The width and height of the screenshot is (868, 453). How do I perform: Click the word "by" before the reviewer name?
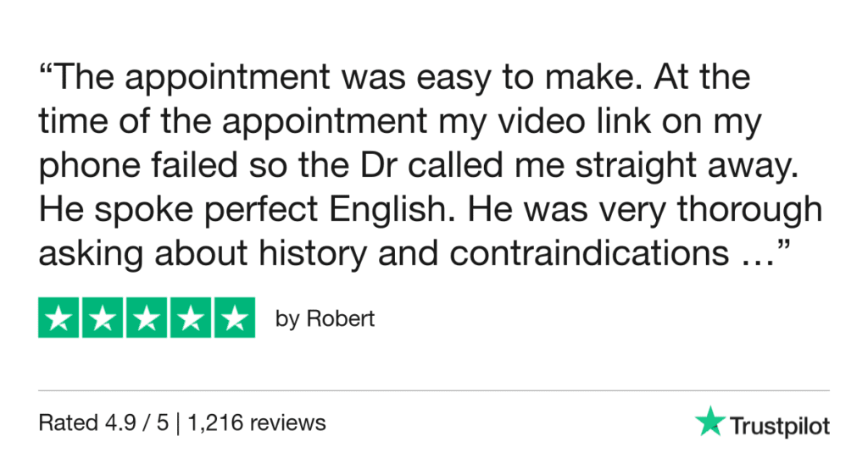(287, 320)
